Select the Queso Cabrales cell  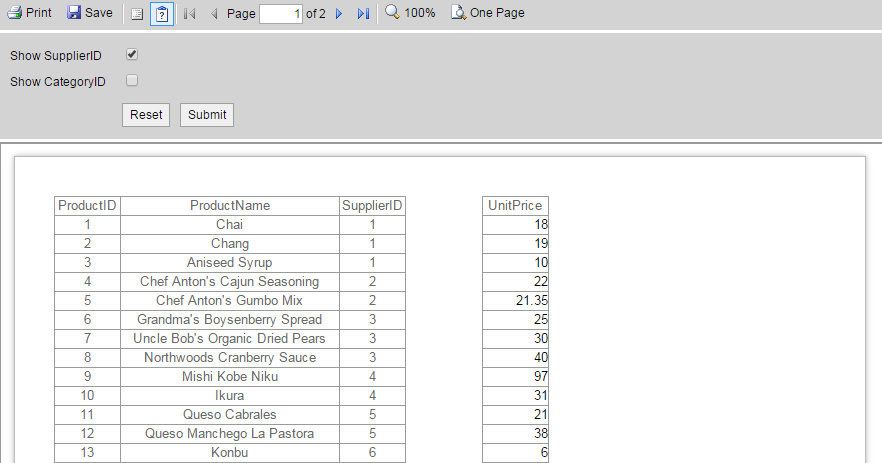(230, 415)
